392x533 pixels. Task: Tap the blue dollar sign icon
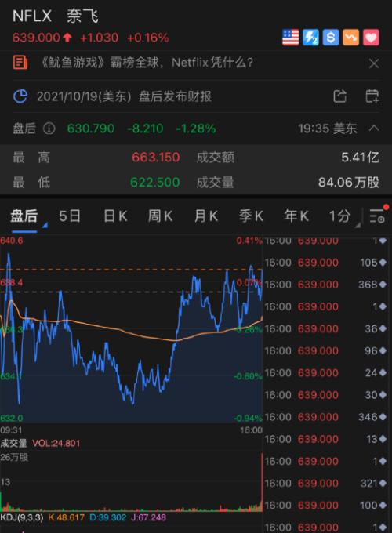331,38
